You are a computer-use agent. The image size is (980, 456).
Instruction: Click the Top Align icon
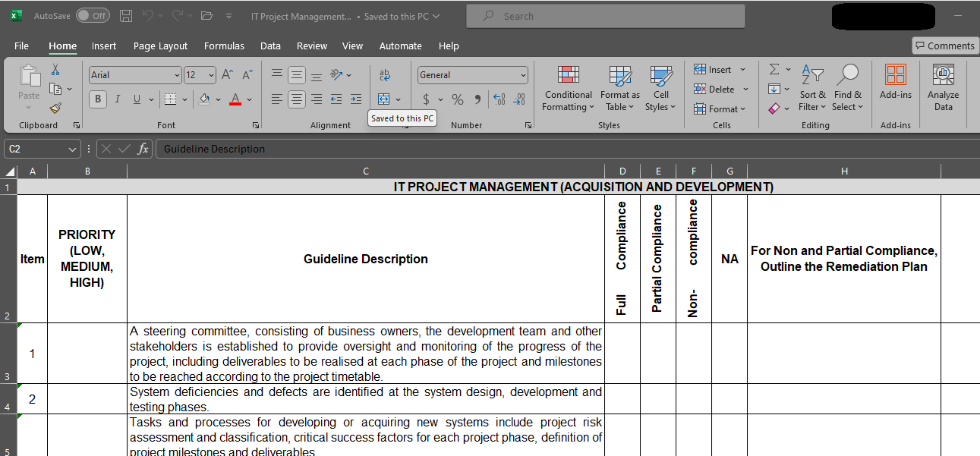tap(277, 75)
